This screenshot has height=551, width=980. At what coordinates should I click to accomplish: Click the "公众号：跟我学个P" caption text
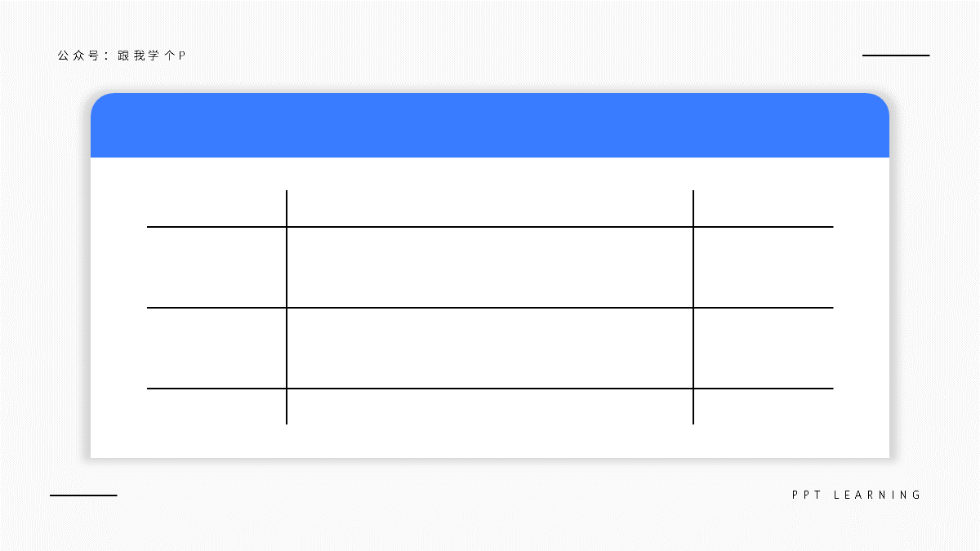pos(122,56)
